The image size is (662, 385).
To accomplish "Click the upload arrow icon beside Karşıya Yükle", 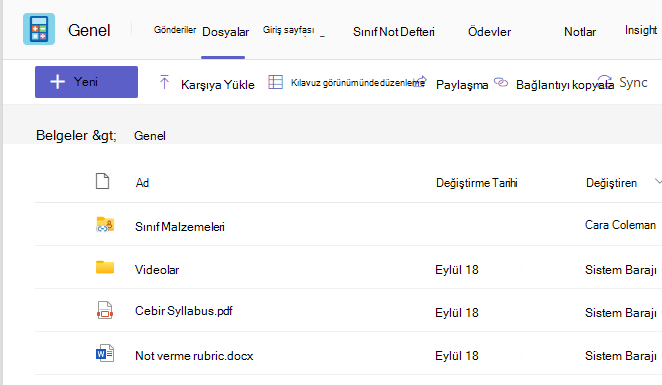I will pos(164,82).
